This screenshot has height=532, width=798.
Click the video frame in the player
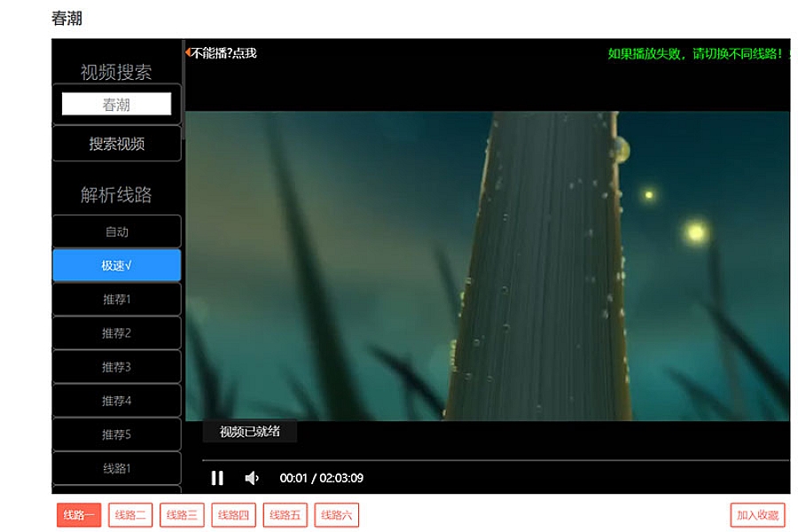(488, 266)
